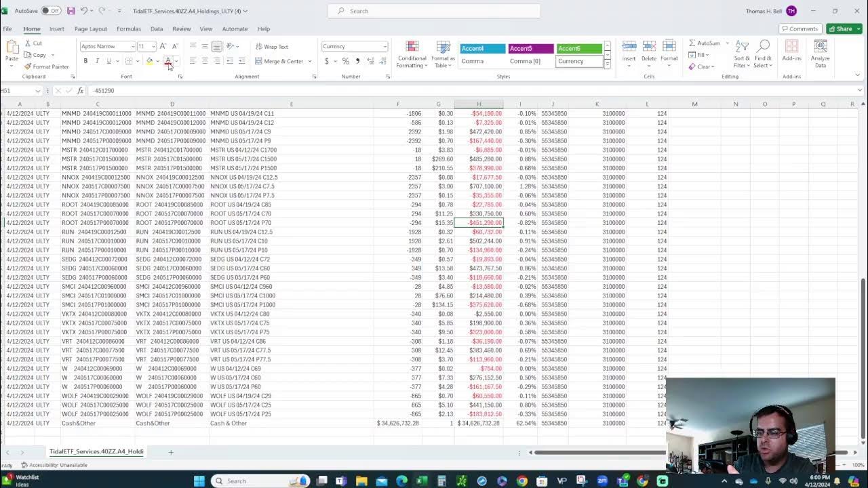Expand the Copy dropdown arrow
This screenshot has width=868, height=488.
click(x=52, y=55)
